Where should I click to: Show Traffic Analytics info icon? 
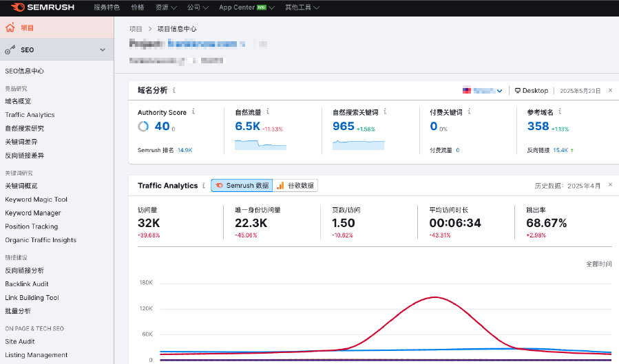[x=204, y=185]
